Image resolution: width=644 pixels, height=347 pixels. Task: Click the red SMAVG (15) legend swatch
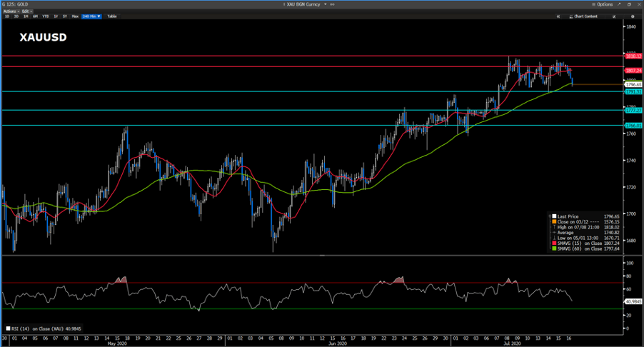(x=554, y=243)
